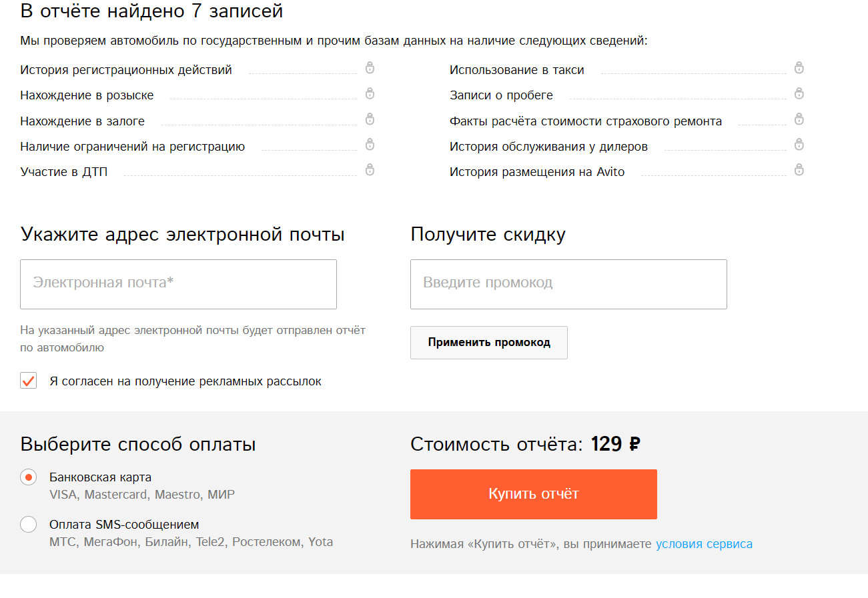This screenshot has height=598, width=868.
Task: Click lock icon beside Записи о пробеге
Action: tap(799, 93)
